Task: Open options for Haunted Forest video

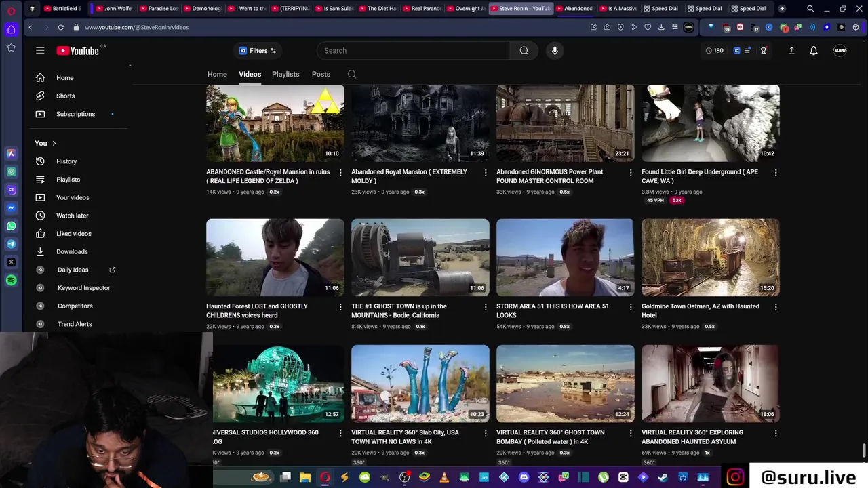Action: click(x=340, y=306)
